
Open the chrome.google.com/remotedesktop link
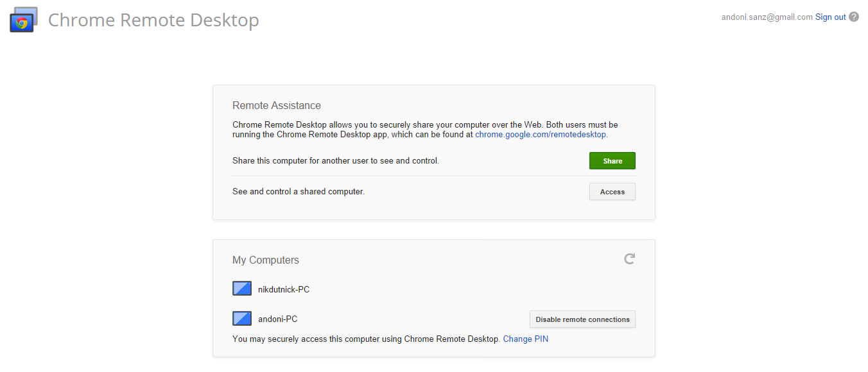pos(541,135)
